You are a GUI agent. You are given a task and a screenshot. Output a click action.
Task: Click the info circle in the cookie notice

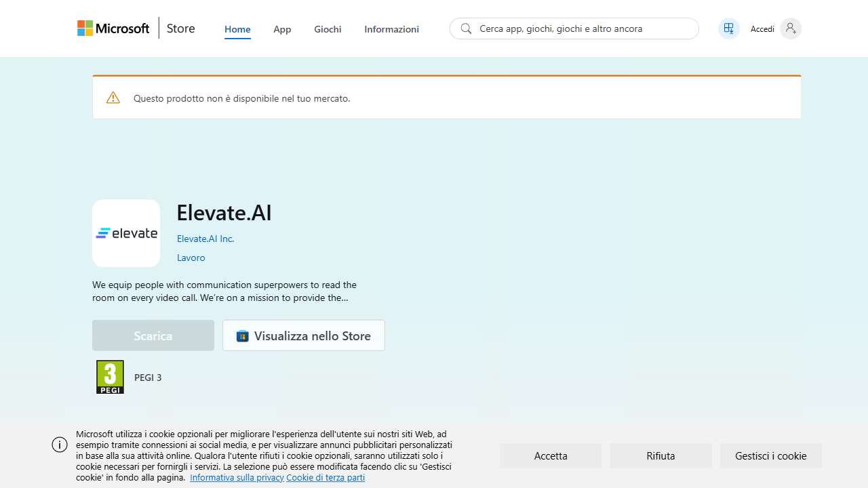(x=59, y=445)
